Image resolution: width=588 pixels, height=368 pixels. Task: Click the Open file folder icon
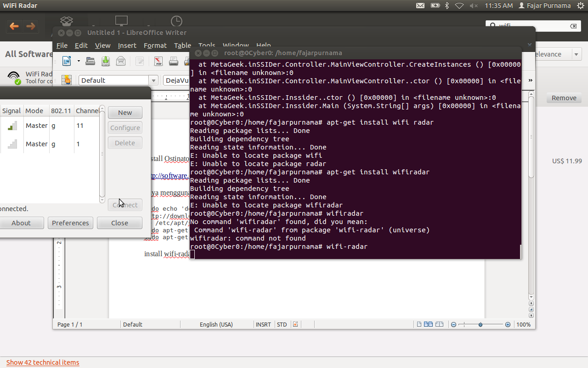pyautogui.click(x=90, y=61)
